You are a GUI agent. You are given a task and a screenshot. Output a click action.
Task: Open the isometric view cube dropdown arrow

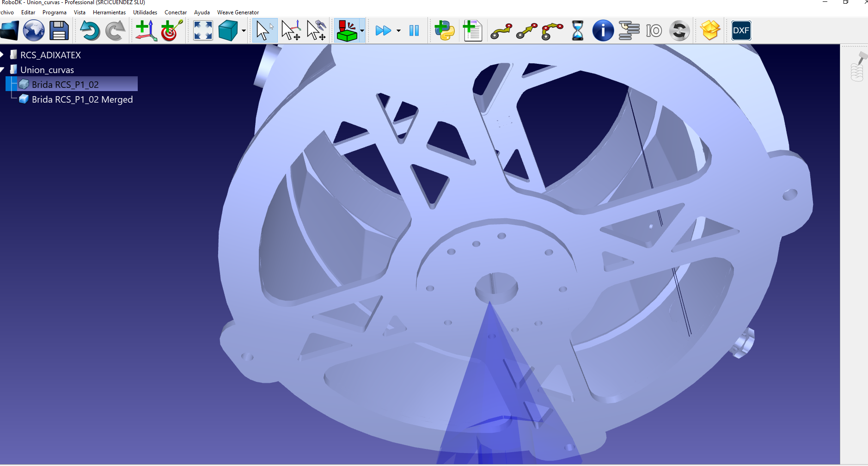coord(244,31)
